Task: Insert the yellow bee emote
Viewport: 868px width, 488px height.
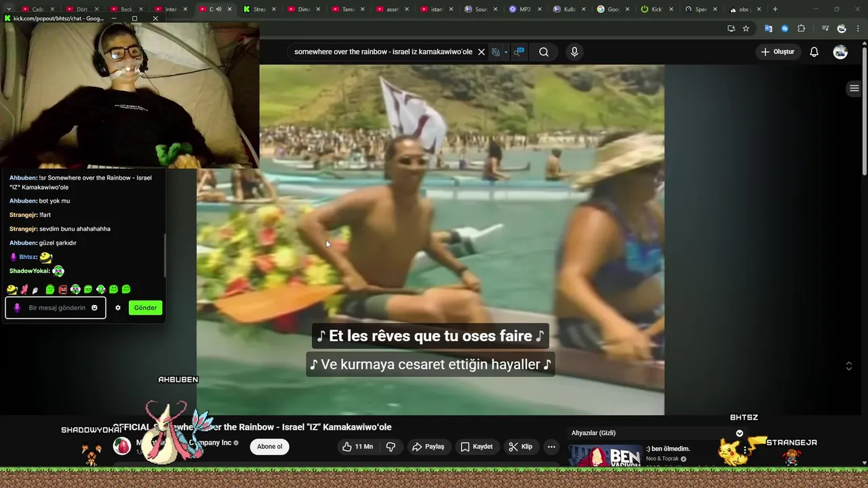Action: click(12, 289)
